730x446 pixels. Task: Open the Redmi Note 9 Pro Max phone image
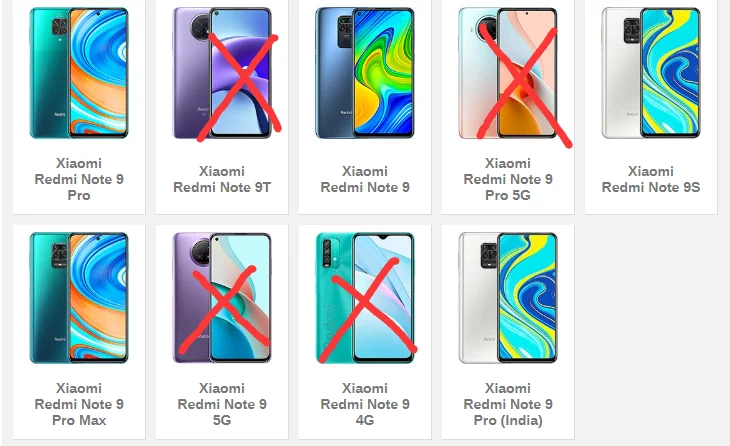click(x=79, y=298)
